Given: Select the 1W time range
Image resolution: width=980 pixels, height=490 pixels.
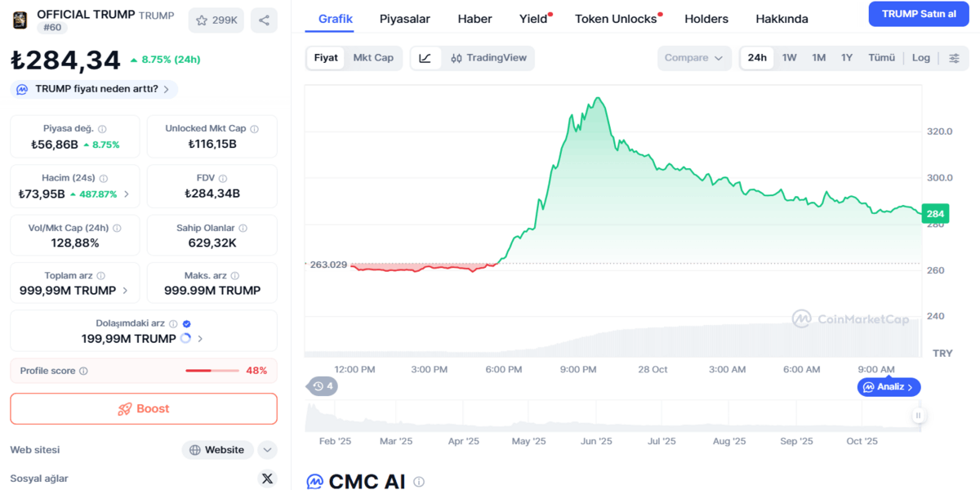Looking at the screenshot, I should 789,58.
